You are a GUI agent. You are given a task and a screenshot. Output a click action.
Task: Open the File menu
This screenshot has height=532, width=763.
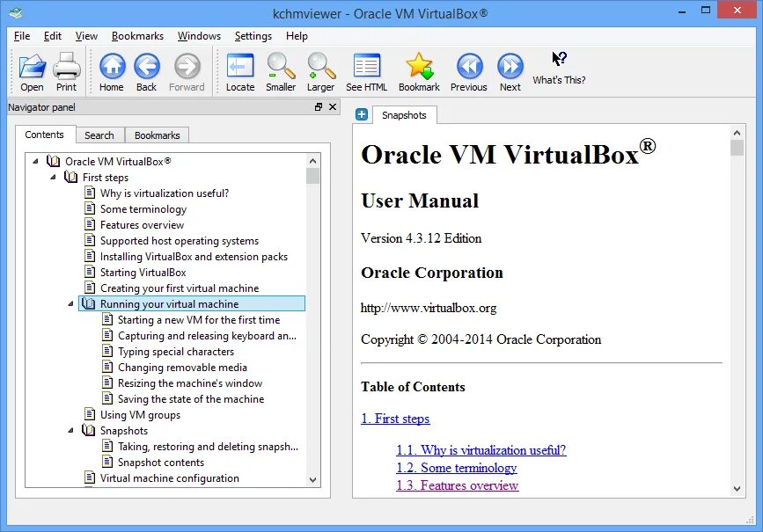[22, 36]
